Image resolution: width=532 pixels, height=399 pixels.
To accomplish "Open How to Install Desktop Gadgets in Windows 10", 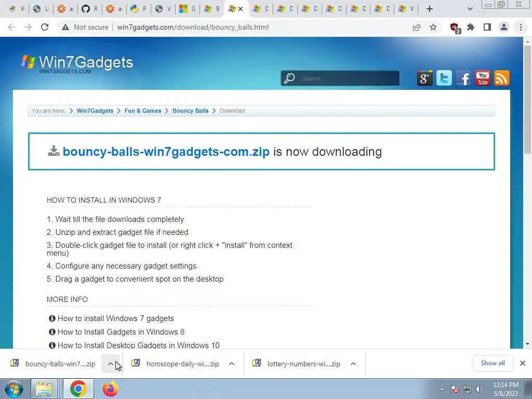I will pyautogui.click(x=138, y=345).
